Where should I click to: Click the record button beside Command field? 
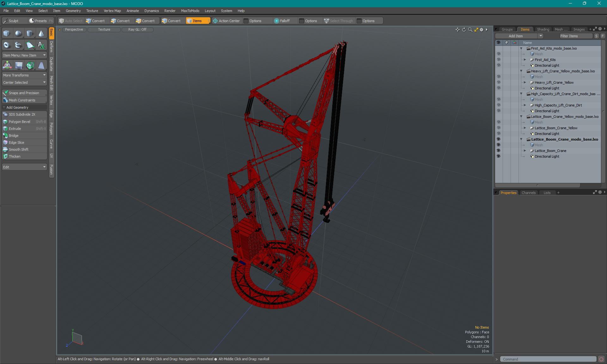click(601, 359)
